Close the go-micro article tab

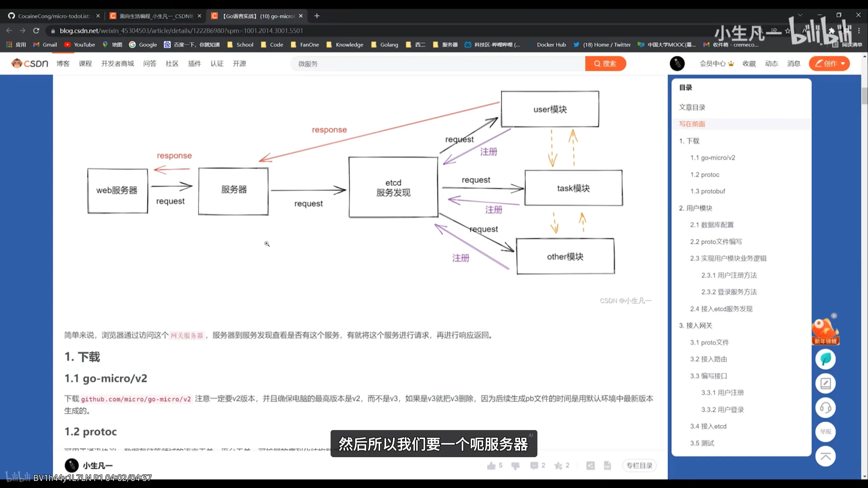pos(301,16)
